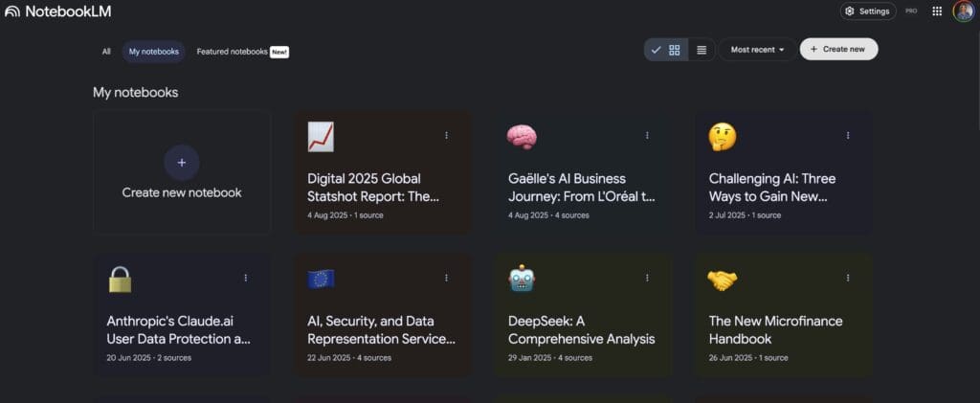Image resolution: width=980 pixels, height=403 pixels.
Task: Open options menu for Challenging AI notebook
Action: coord(848,135)
